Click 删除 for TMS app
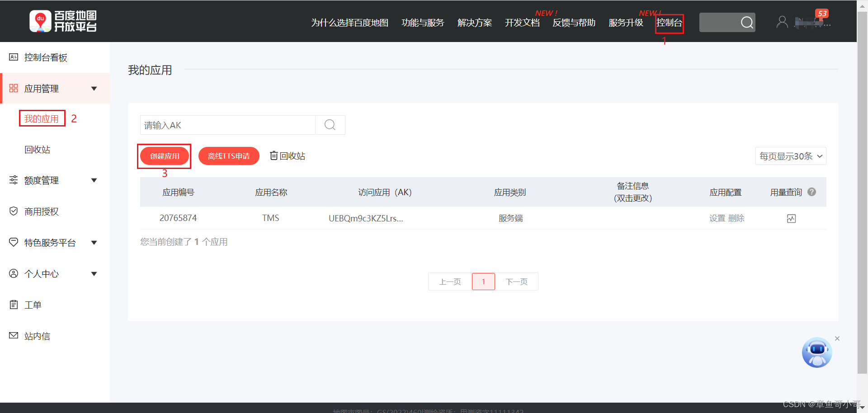This screenshot has height=413, width=868. click(736, 218)
